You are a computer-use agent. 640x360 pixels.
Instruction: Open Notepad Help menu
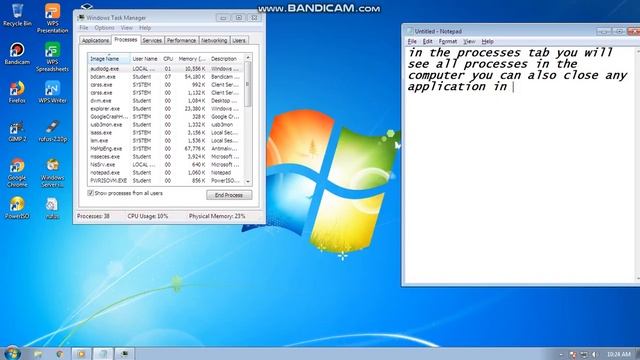tap(487, 41)
